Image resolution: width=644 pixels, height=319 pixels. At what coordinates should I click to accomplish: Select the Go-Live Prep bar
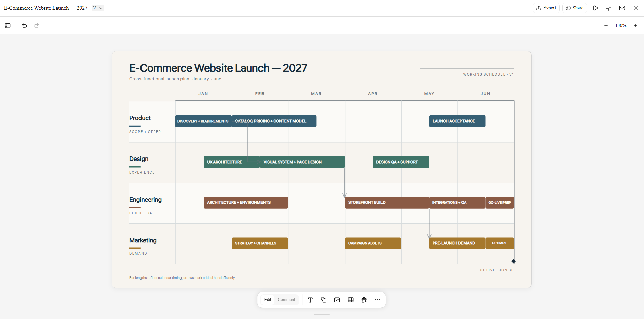click(x=500, y=203)
